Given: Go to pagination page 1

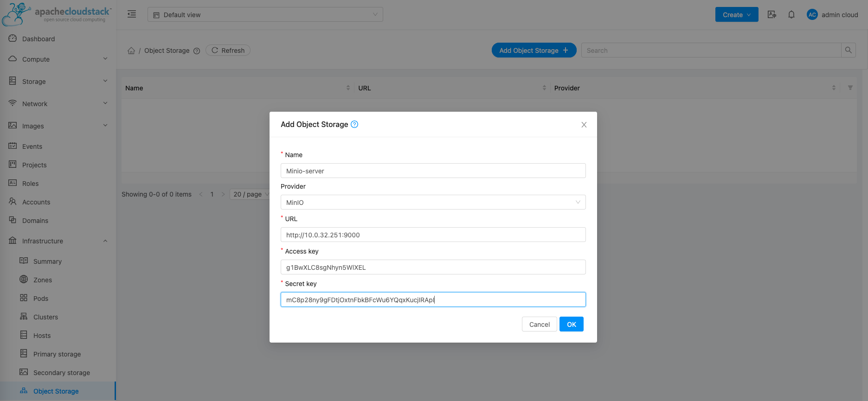Looking at the screenshot, I should click(212, 194).
